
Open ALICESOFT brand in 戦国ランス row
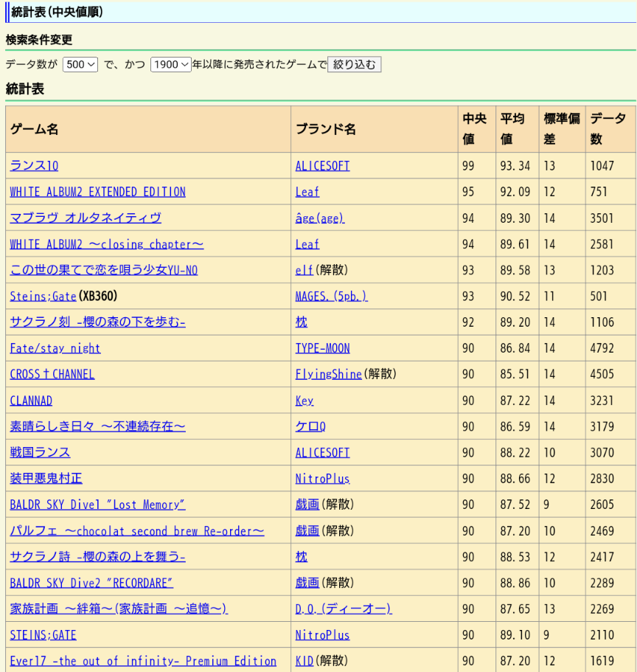(x=323, y=453)
